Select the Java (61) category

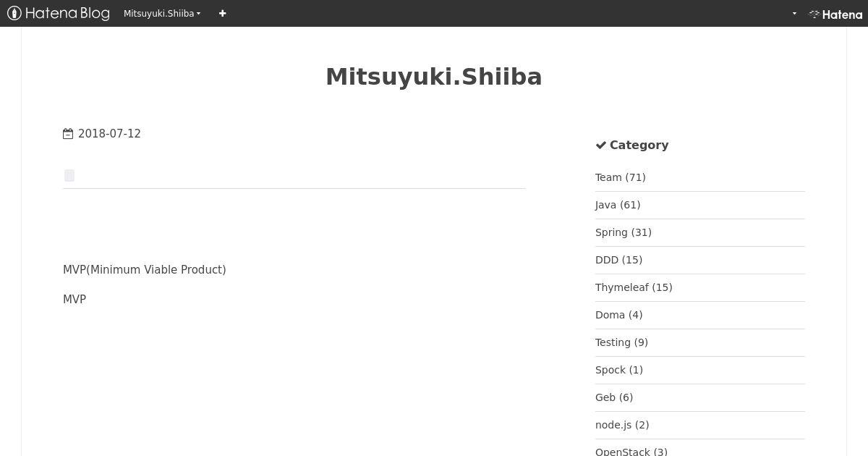point(618,205)
